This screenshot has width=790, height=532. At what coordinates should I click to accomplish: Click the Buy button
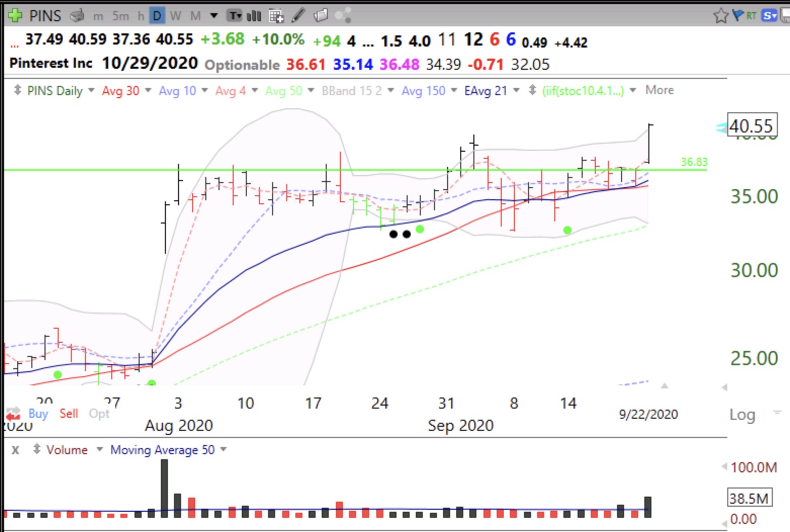(x=38, y=414)
